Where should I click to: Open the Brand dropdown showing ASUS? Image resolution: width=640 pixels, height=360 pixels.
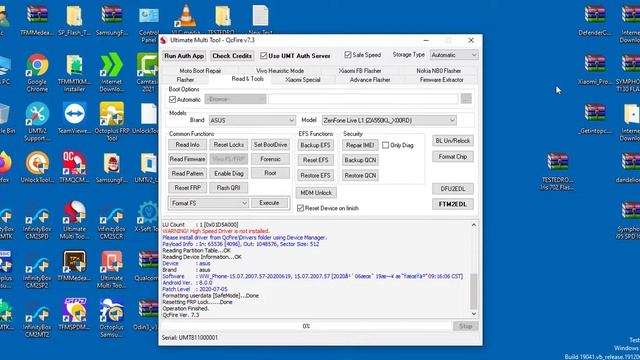[x=252, y=120]
